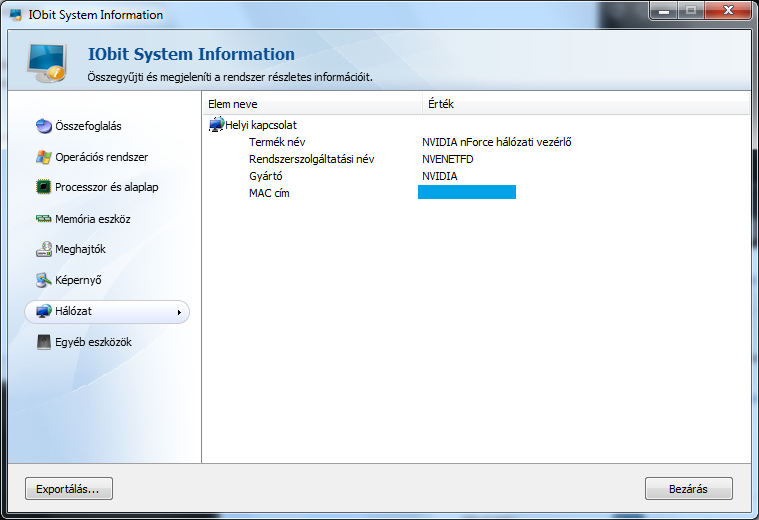Screen dimensions: 759x520
Task: Maximize the IObit System Information window
Action: pyautogui.click(x=691, y=10)
